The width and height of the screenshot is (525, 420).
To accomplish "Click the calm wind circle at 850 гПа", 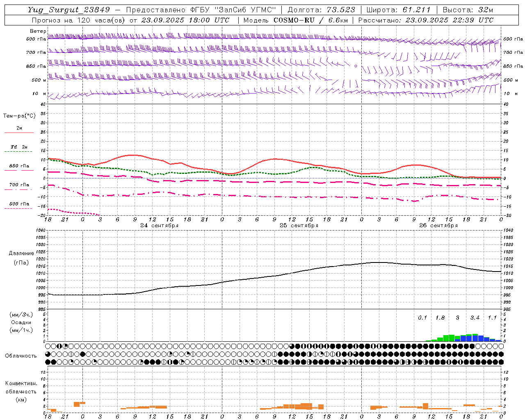I will (356, 66).
